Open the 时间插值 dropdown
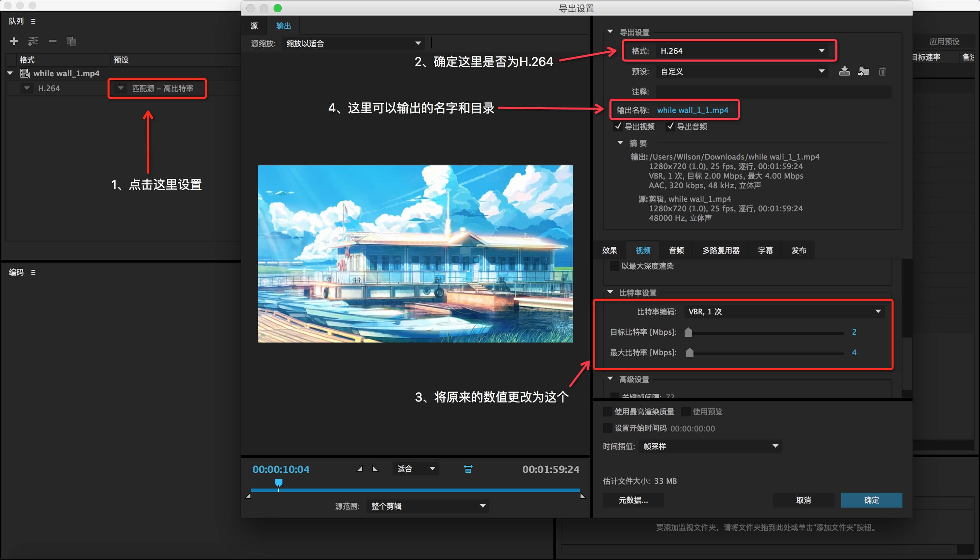 710,446
